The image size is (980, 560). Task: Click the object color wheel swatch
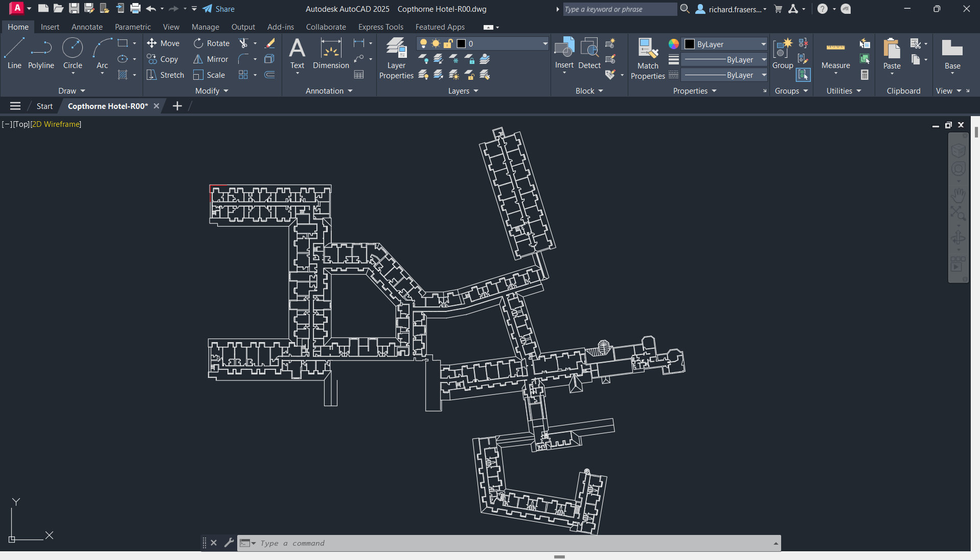click(674, 44)
